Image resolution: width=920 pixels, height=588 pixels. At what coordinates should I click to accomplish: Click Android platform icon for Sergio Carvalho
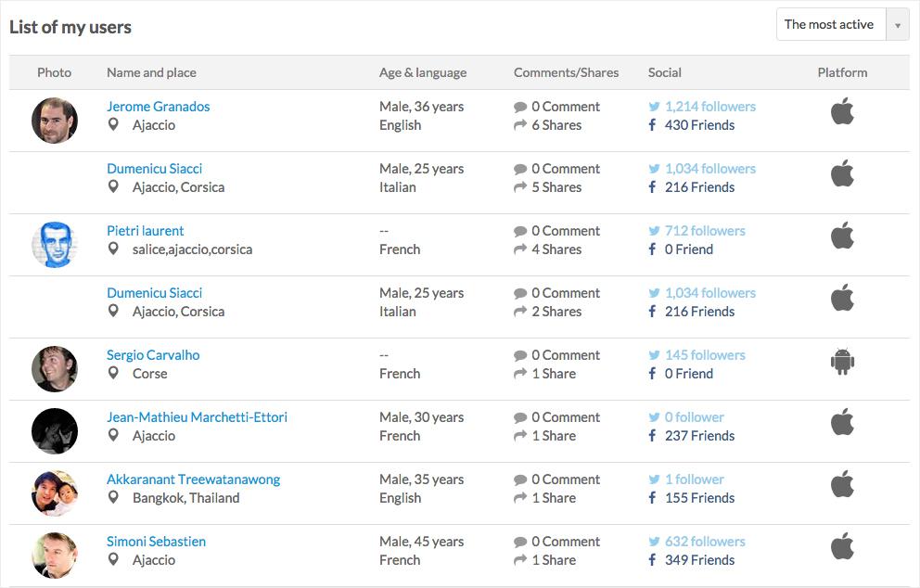(x=842, y=363)
